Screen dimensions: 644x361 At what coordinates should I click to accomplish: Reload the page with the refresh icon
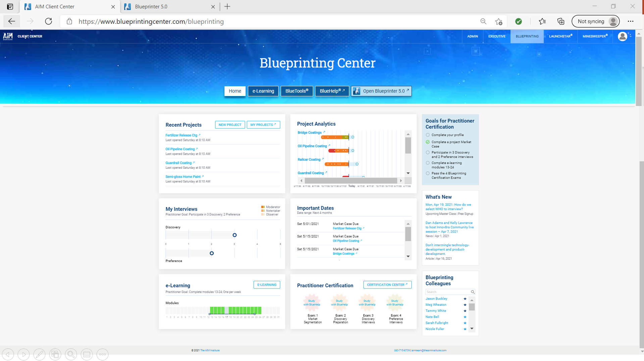pyautogui.click(x=49, y=21)
